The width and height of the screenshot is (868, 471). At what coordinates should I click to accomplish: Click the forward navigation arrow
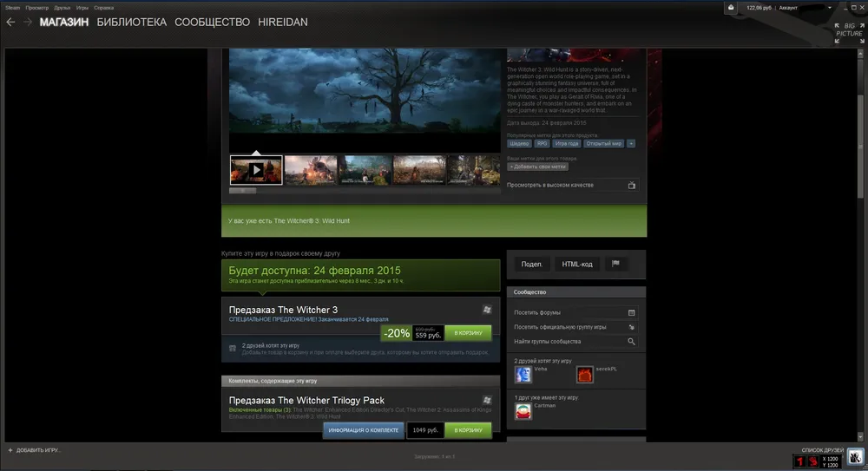(x=27, y=22)
